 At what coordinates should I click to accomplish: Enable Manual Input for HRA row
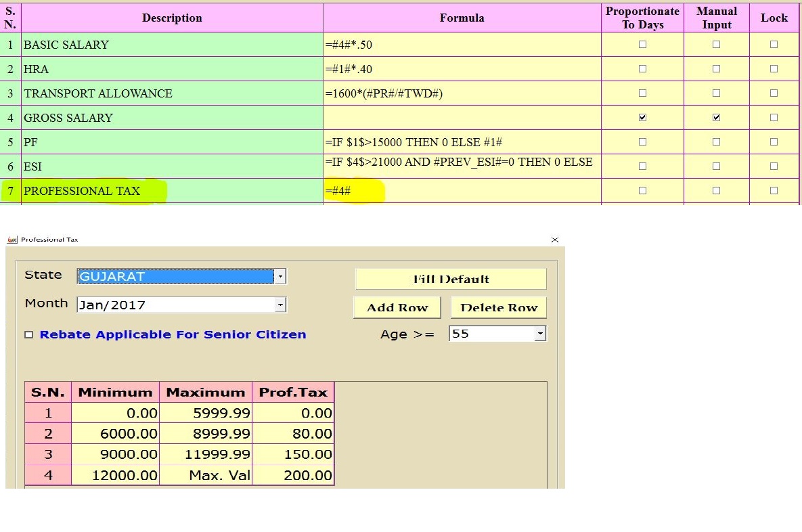(x=715, y=68)
